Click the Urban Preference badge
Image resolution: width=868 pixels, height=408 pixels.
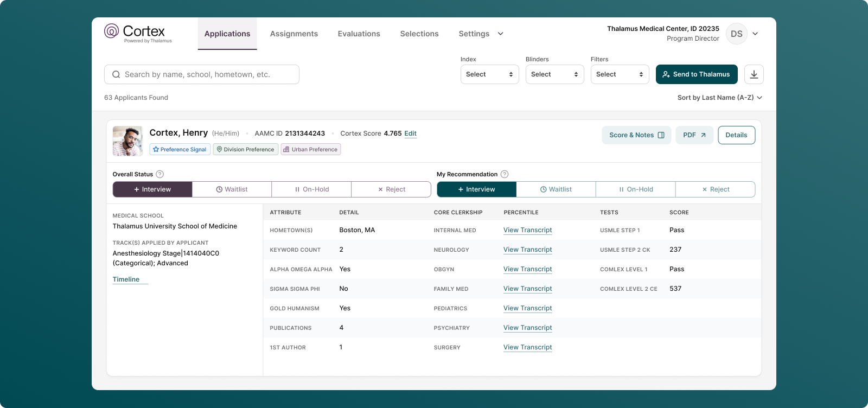(x=310, y=149)
